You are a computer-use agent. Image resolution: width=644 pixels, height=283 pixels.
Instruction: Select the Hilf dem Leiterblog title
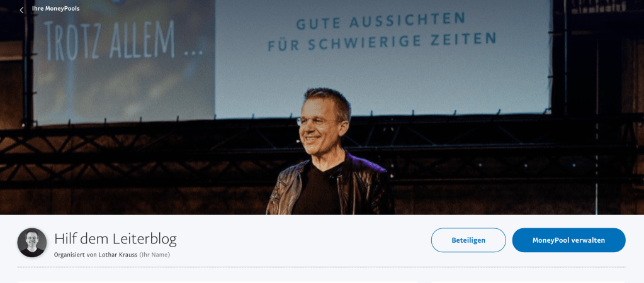click(115, 239)
